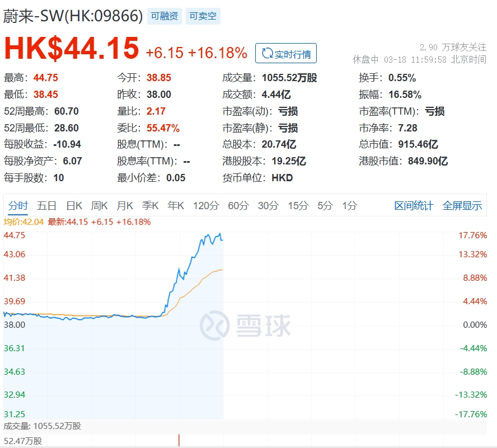Click the 昨收 value 38.00
Image resolution: width=497 pixels, height=448 pixels.
click(x=159, y=95)
